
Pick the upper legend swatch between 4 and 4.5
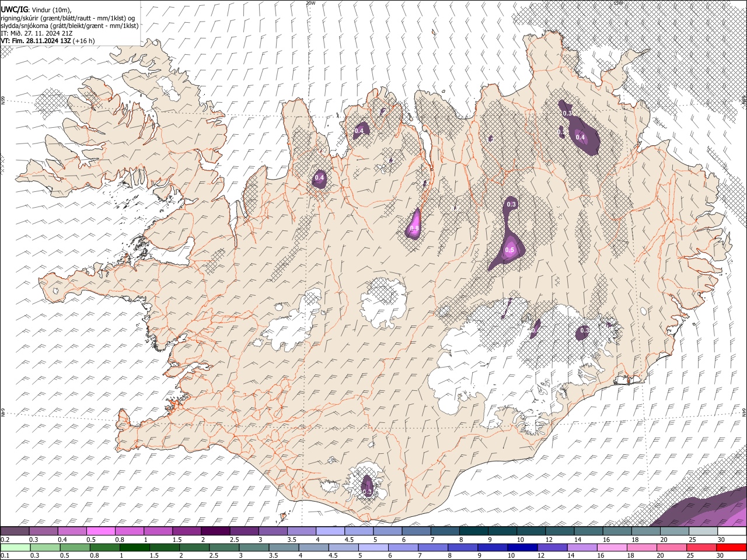(330, 531)
